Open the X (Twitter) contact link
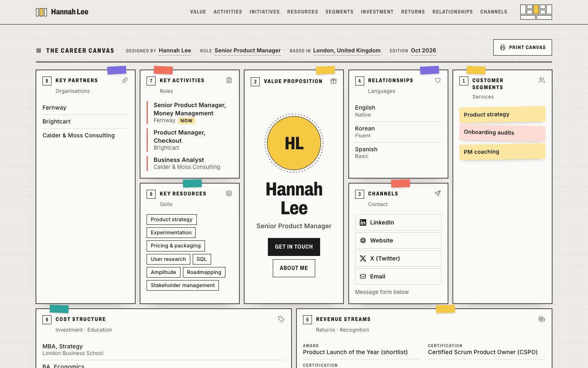This screenshot has width=588, height=368. (398, 258)
